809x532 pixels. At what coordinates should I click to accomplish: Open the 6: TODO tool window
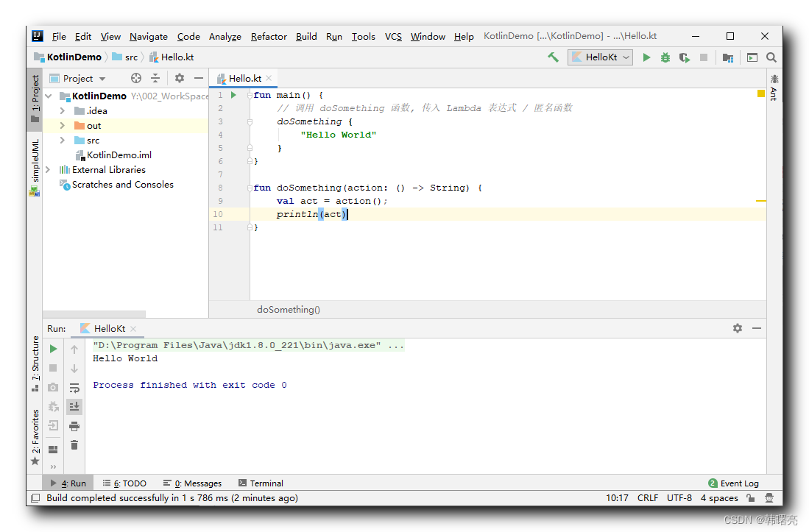[x=124, y=483]
